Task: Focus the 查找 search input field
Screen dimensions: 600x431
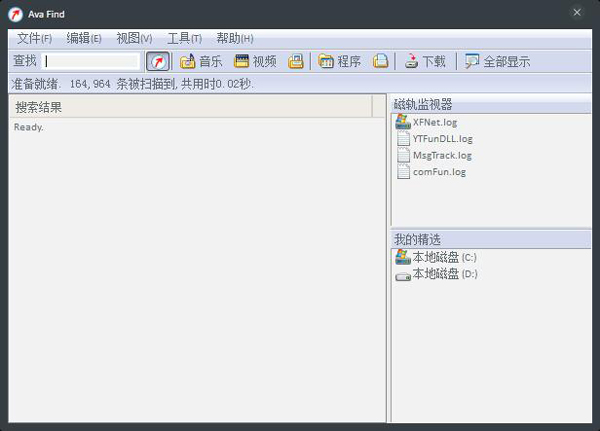Action: [x=90, y=61]
